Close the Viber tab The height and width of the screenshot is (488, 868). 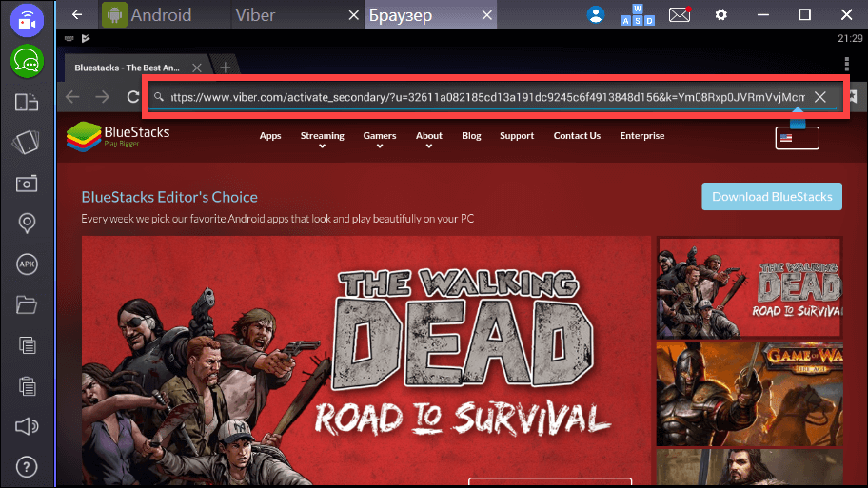(354, 15)
